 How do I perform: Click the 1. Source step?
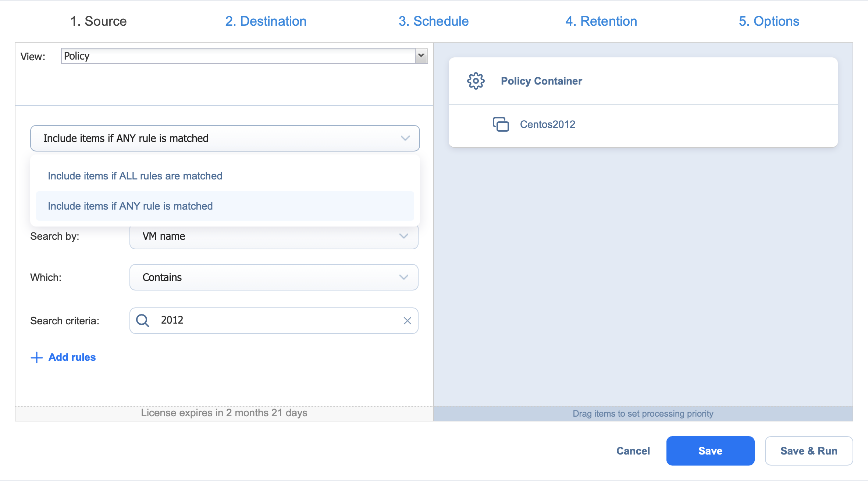point(98,21)
